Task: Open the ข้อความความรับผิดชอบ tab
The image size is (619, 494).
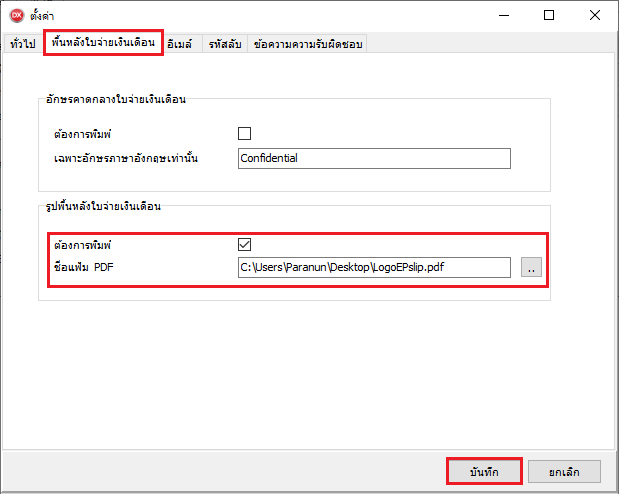Action: (x=308, y=44)
